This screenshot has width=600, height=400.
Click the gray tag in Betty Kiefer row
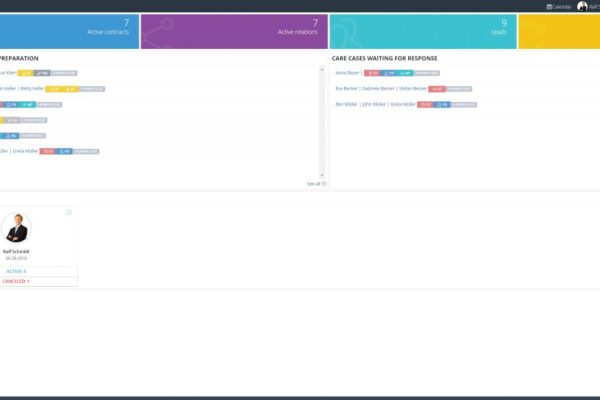click(x=92, y=89)
